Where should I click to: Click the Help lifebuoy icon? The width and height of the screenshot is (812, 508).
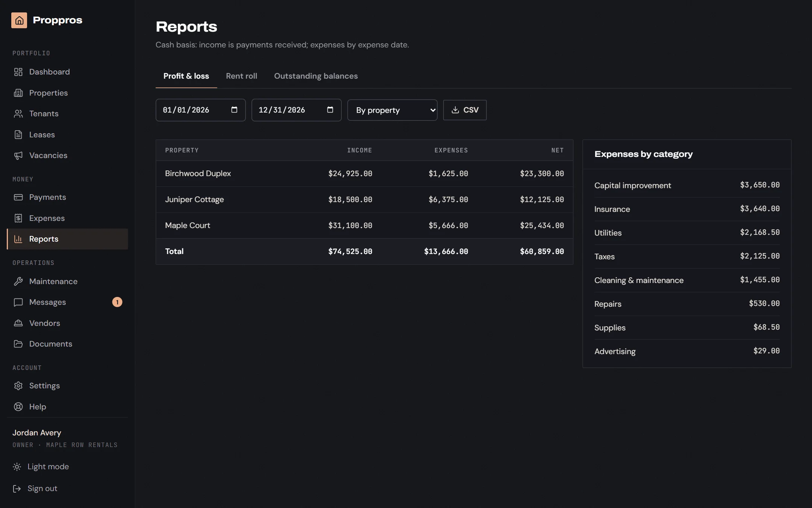click(18, 407)
